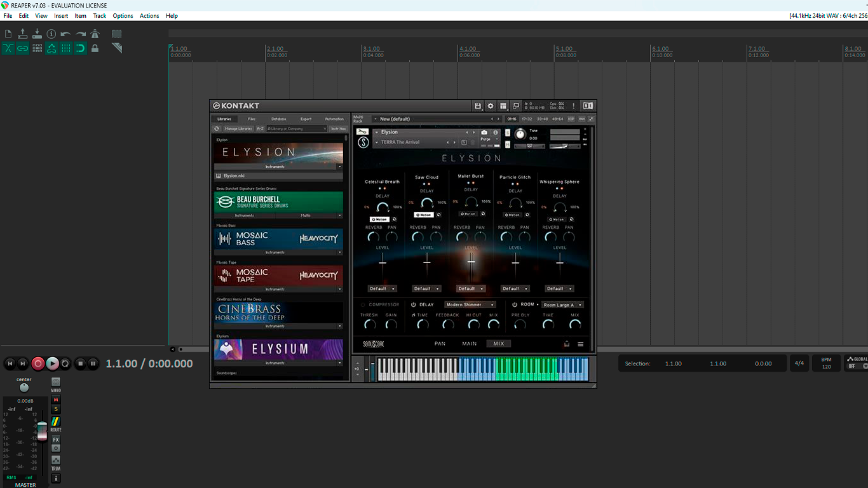The height and width of the screenshot is (488, 868).
Task: Toggle the metronome icon in REAPER toolbar
Action: (95, 34)
